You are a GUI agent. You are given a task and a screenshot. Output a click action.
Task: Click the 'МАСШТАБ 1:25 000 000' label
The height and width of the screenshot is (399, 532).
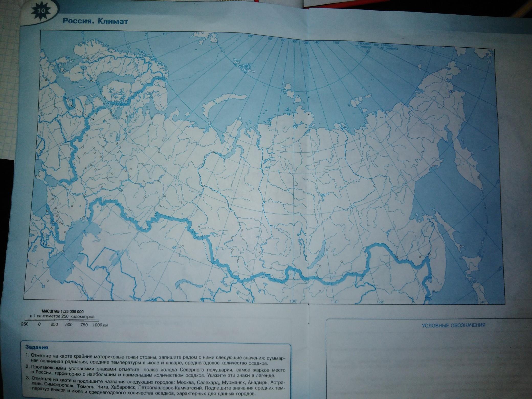click(x=62, y=312)
